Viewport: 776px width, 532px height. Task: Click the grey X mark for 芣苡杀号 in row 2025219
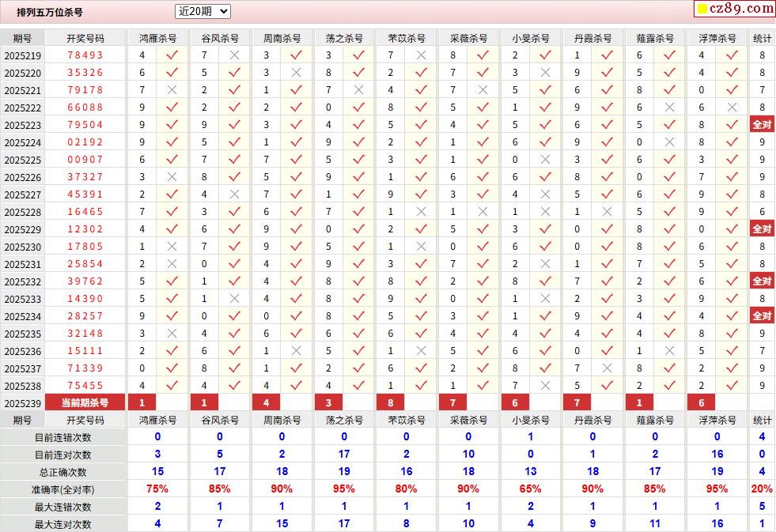click(421, 55)
